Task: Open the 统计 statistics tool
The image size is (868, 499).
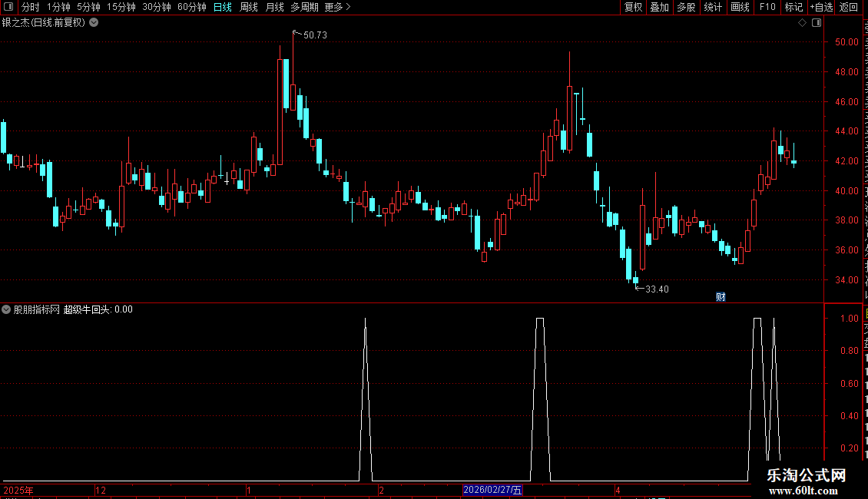Action: (x=712, y=7)
